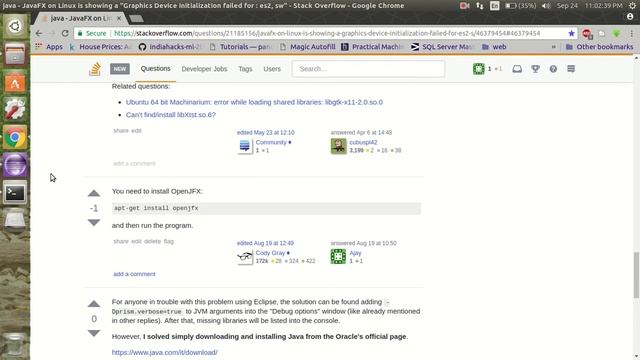The height and width of the screenshot is (360, 640).
Task: Expand hidden bookmarks chevron
Action: pos(554,47)
